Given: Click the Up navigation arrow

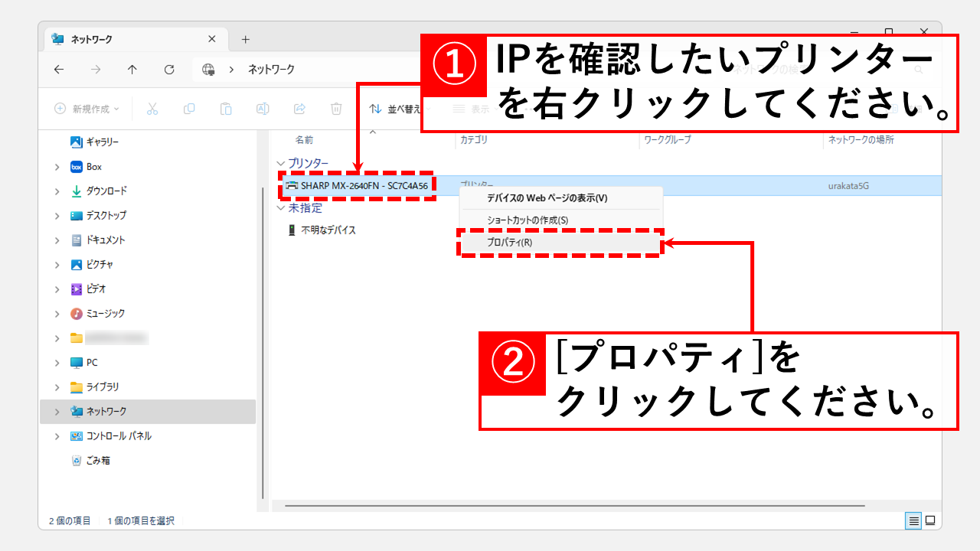Looking at the screenshot, I should point(132,70).
